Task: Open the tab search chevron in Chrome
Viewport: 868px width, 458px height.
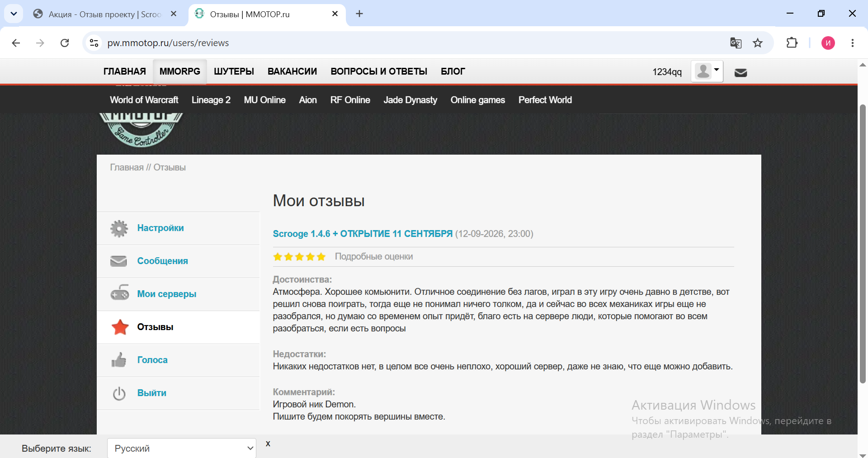Action: [x=14, y=14]
